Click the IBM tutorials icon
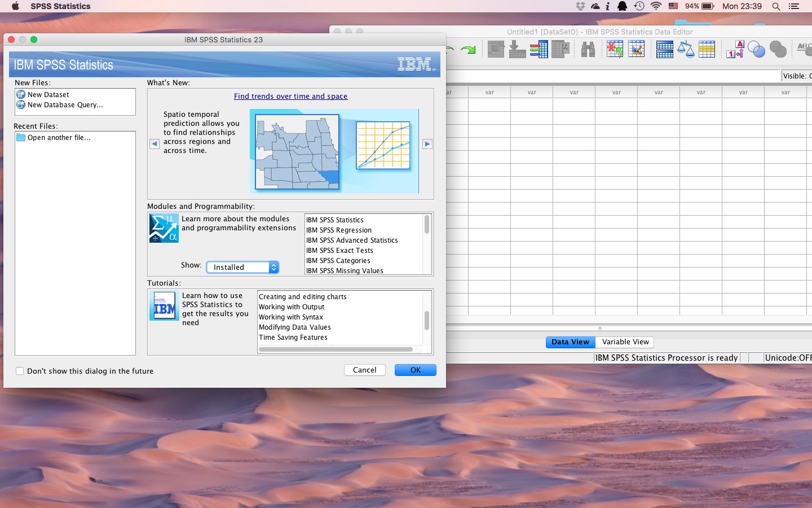812x508 pixels. tap(164, 305)
